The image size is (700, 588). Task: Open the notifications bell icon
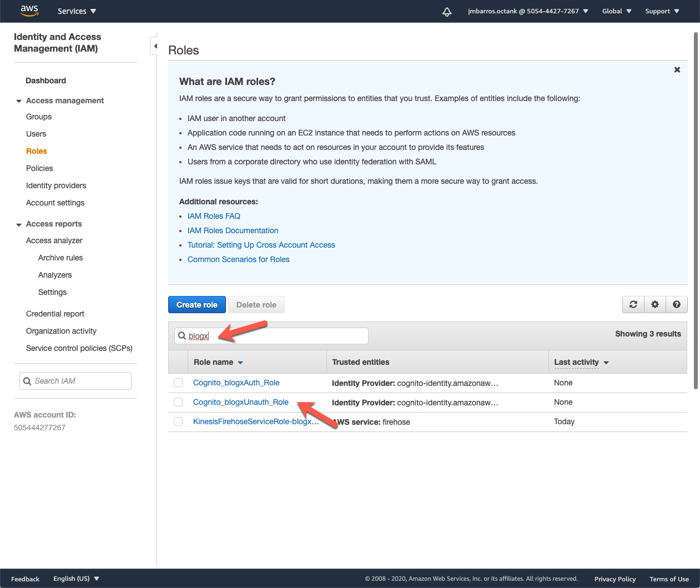(447, 11)
